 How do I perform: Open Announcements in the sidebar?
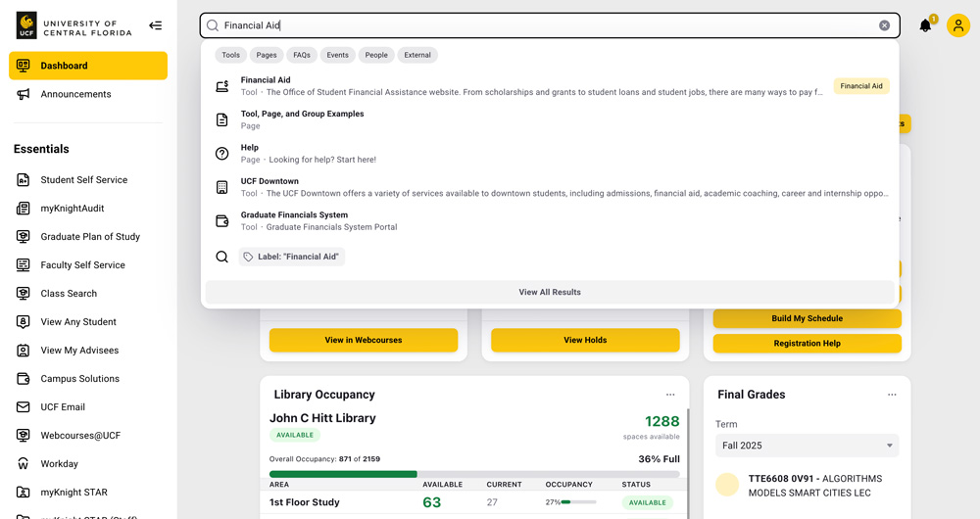(x=75, y=94)
